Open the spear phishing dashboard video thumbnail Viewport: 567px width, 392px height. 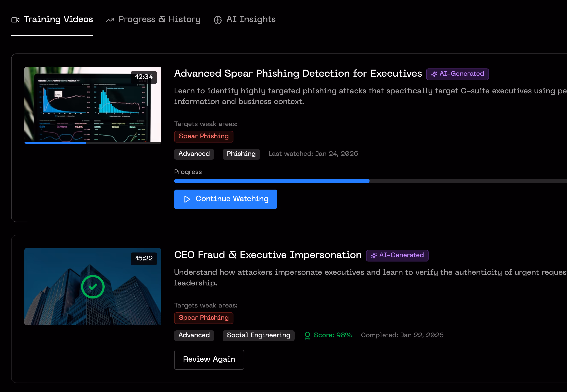tap(93, 105)
